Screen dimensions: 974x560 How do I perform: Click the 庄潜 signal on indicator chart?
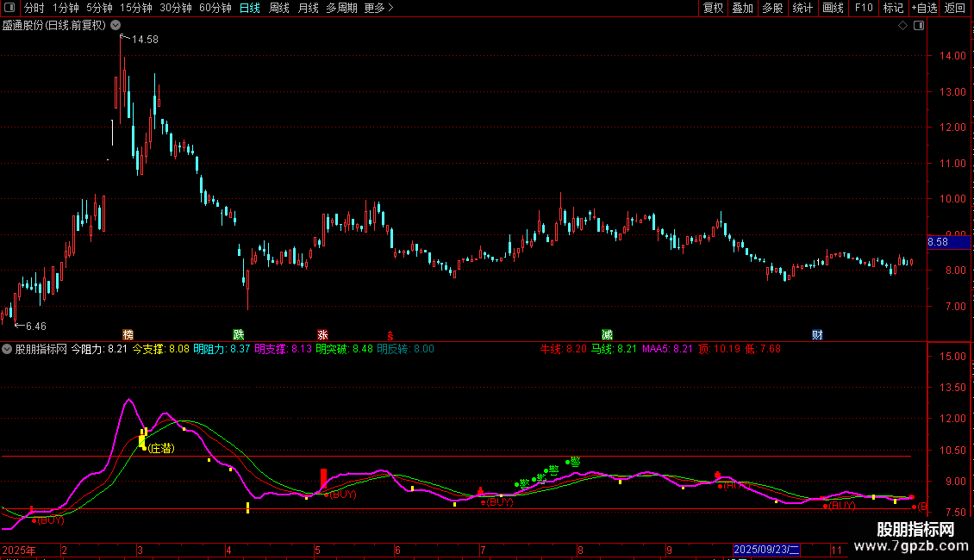coord(159,449)
